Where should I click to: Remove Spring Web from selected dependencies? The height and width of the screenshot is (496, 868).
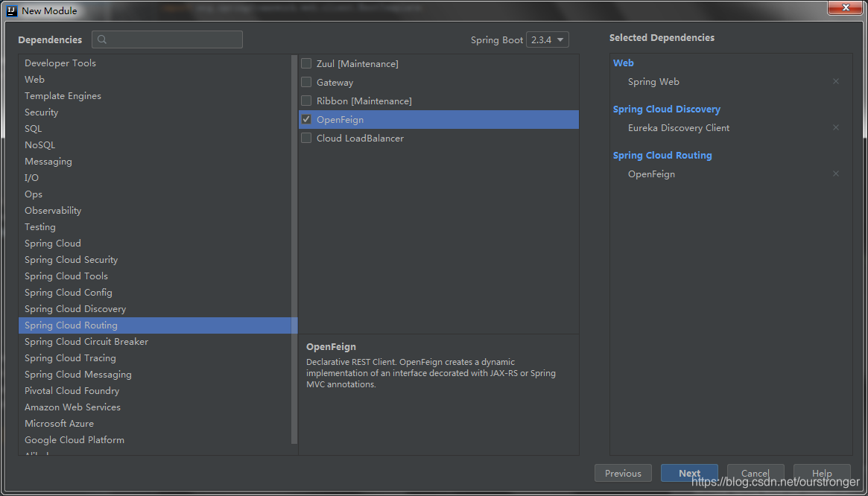tap(836, 81)
